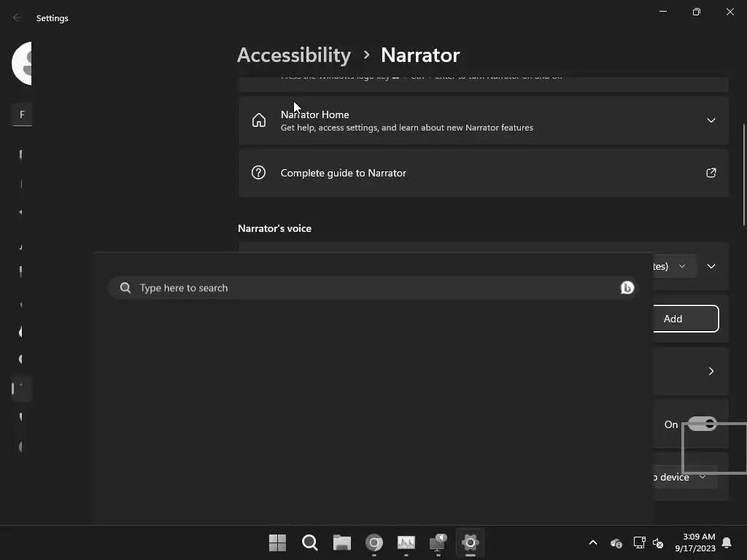Image resolution: width=747 pixels, height=560 pixels.
Task: Click the Narrator's voice heading
Action: [274, 228]
